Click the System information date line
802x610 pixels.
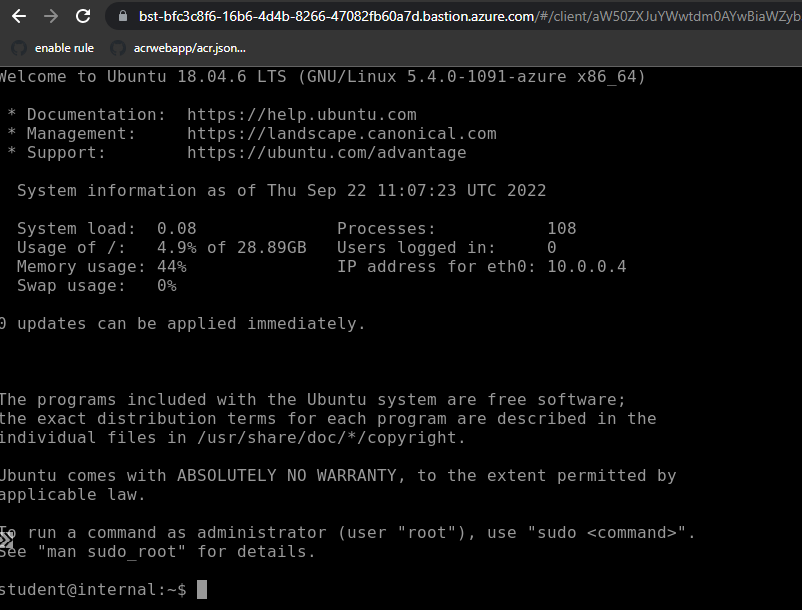click(281, 191)
